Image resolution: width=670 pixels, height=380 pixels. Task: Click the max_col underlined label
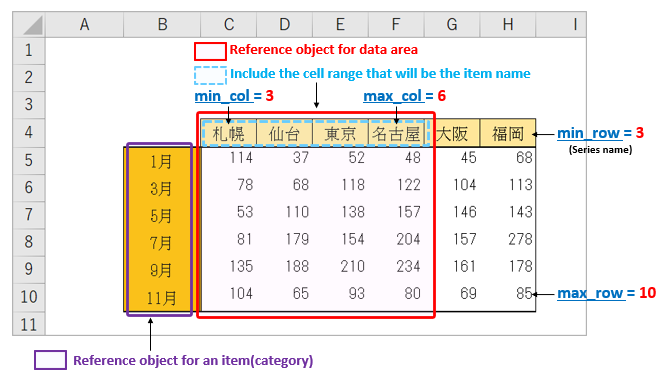point(394,96)
